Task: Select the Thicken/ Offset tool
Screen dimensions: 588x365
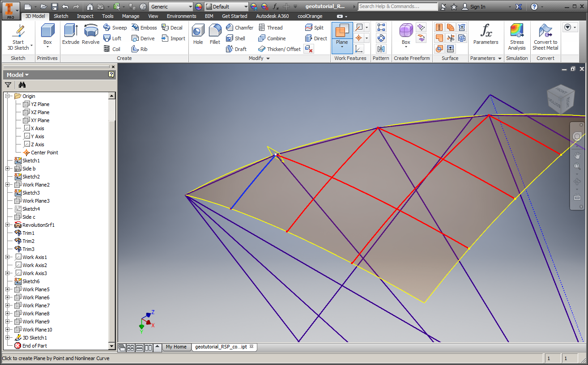Action: point(279,49)
